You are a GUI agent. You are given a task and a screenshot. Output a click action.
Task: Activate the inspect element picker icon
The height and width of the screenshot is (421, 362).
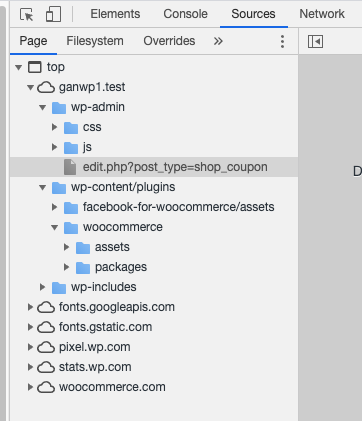point(27,15)
